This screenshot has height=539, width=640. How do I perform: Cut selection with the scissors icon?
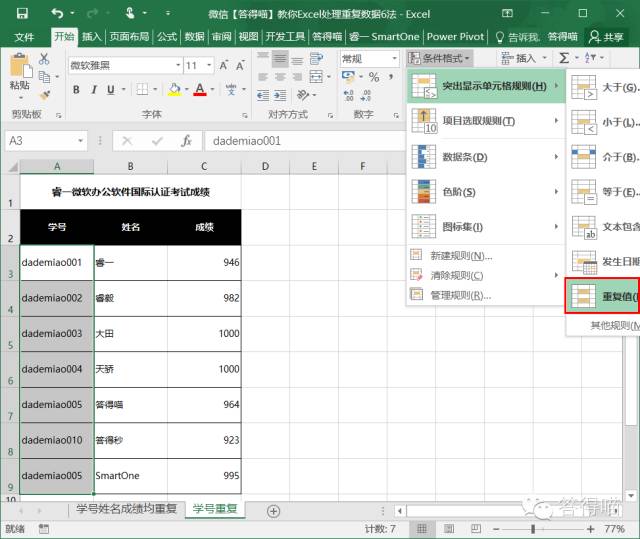click(x=44, y=59)
